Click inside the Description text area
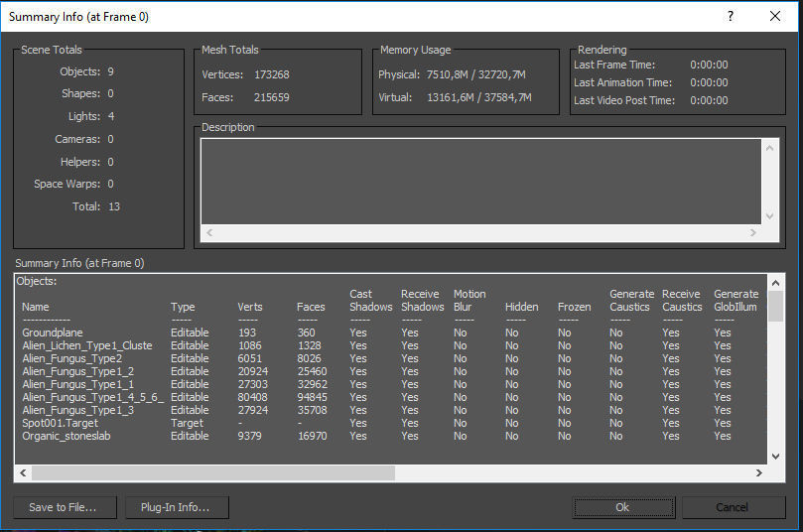This screenshot has height=532, width=803. coord(480,182)
